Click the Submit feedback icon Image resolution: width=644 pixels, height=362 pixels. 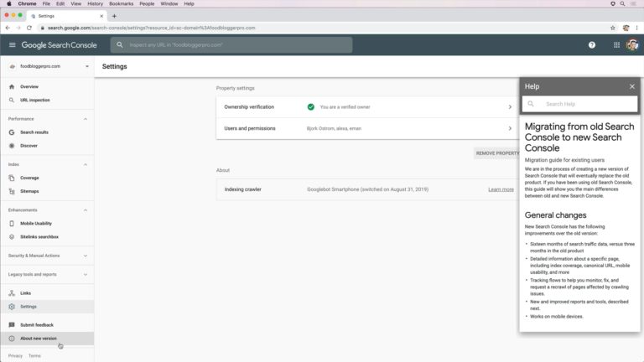(x=12, y=325)
